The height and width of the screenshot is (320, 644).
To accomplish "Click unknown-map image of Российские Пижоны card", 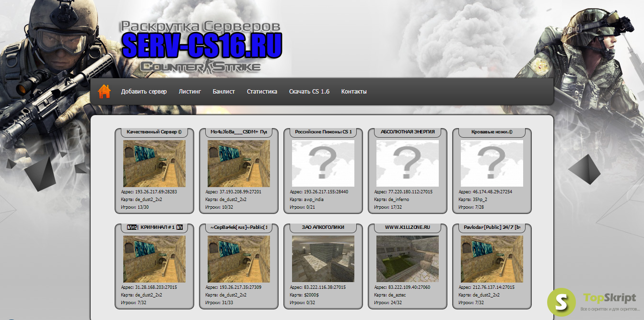I will 323,163.
